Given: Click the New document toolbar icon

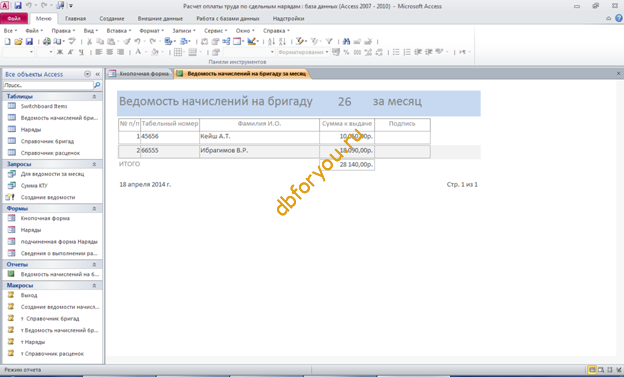Looking at the screenshot, I should 8,41.
